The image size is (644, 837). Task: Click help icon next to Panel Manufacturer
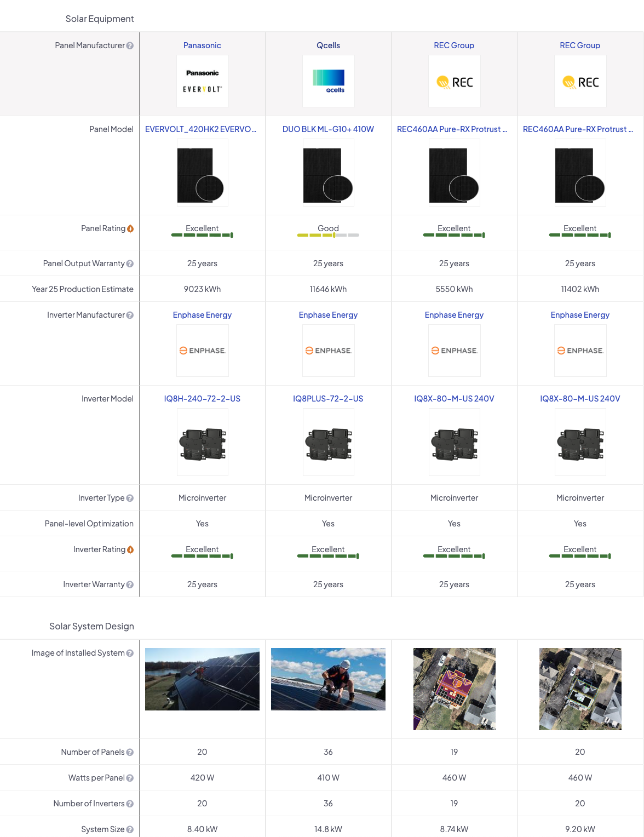click(x=130, y=46)
